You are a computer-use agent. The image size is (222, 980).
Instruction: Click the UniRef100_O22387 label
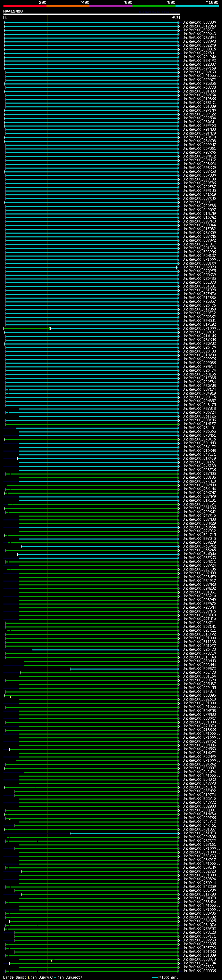click(x=199, y=64)
